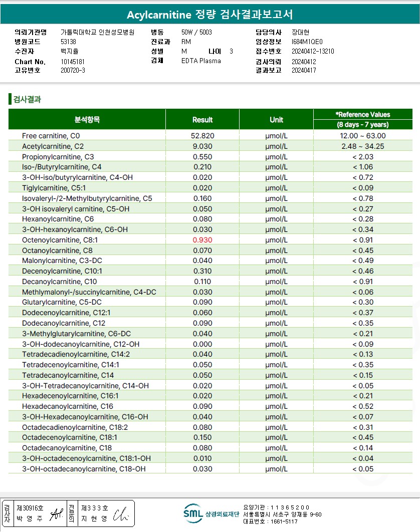Click the result value 0.160
Screen dimensions: 420x532
tap(202, 198)
